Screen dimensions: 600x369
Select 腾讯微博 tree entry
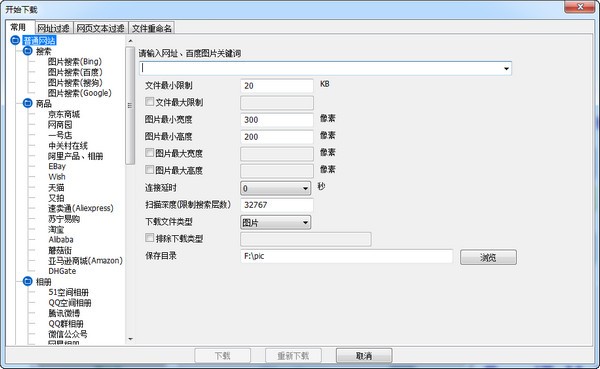(64, 313)
